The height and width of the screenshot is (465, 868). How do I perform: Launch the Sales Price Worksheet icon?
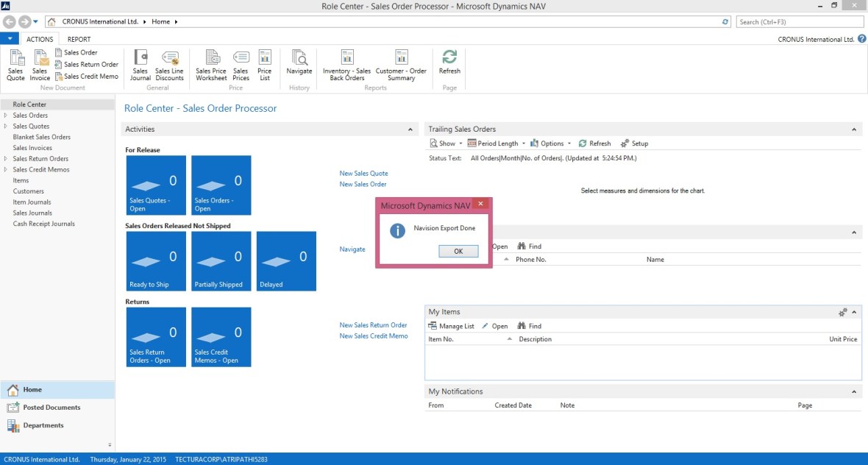pos(211,65)
